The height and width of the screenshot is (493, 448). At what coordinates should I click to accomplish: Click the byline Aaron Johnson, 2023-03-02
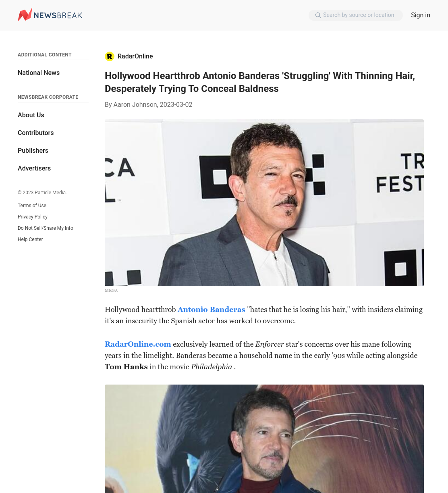149,105
